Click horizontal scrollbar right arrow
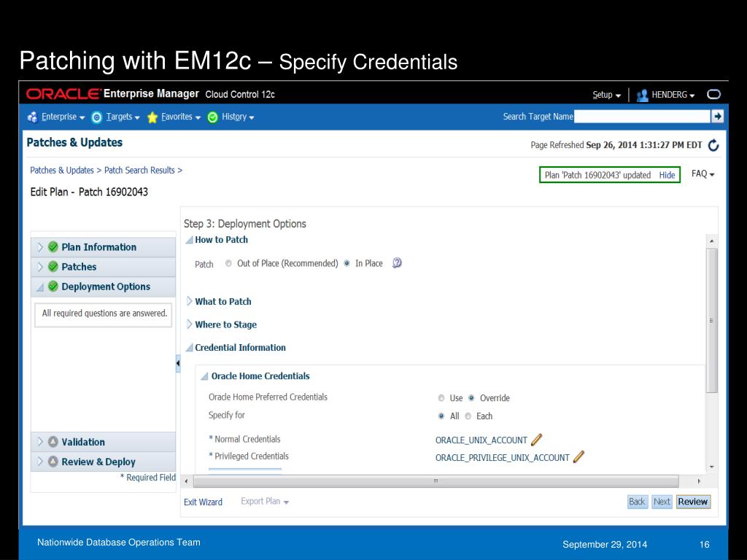The image size is (747, 560). (x=698, y=481)
